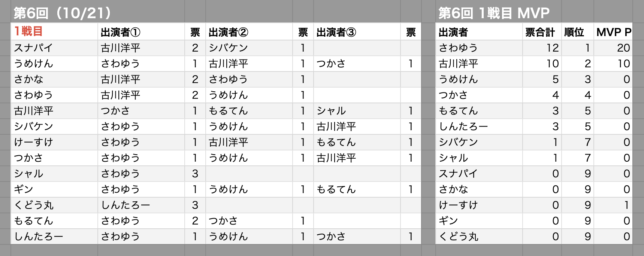Viewport: 644px width, 256px height.
Task: Select the 出演者① column header
Action: (121, 33)
